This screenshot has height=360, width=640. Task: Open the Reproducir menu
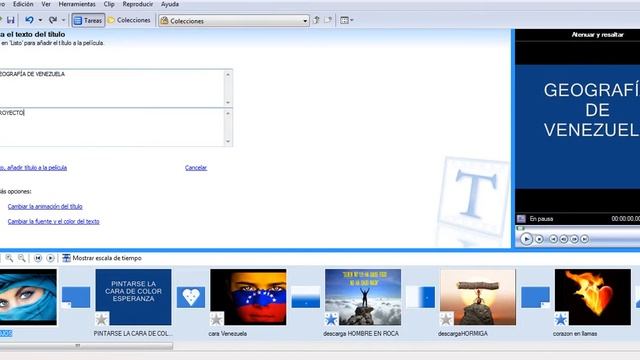(x=138, y=4)
